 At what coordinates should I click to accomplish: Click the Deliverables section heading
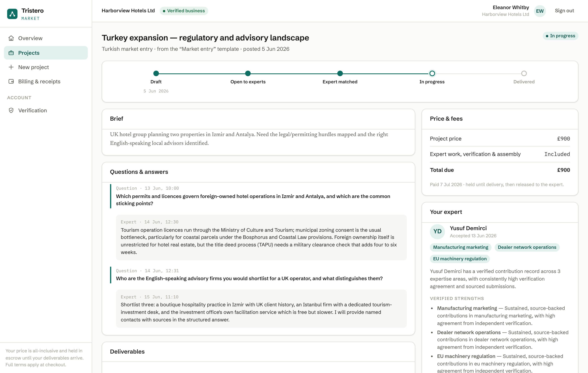[x=127, y=352]
